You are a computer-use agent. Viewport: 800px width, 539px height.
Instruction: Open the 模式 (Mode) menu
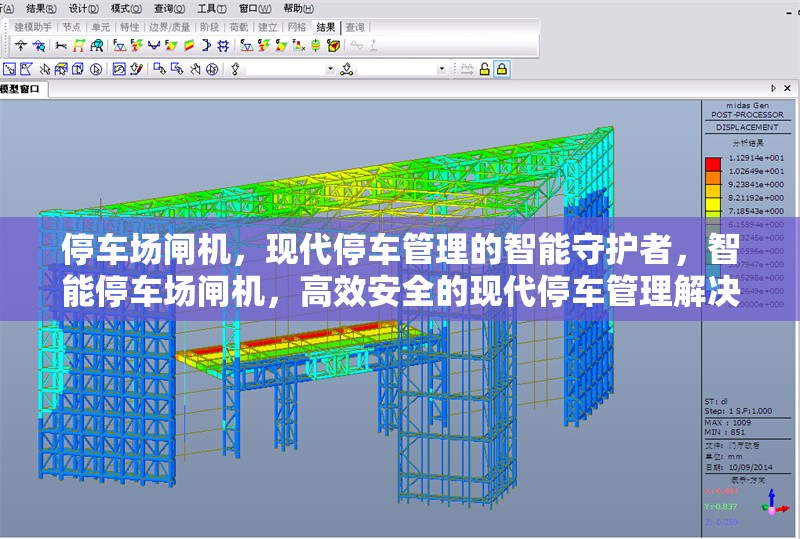[x=119, y=7]
